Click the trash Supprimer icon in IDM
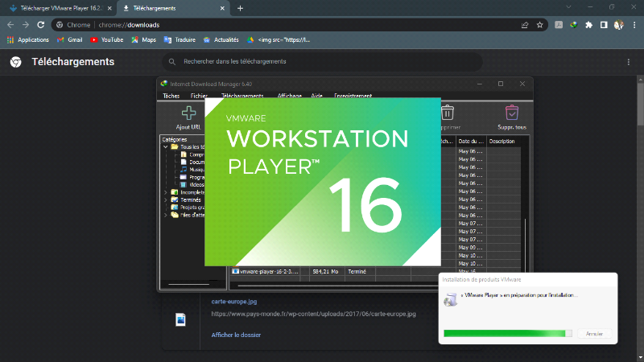644x362 pixels. (x=448, y=113)
